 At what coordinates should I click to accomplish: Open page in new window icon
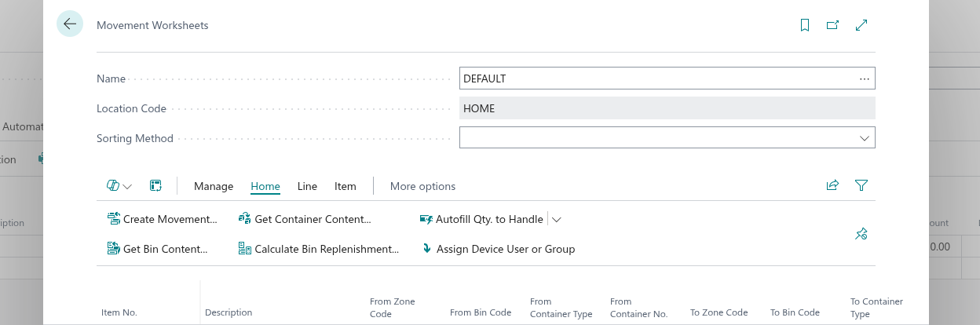pyautogui.click(x=832, y=25)
